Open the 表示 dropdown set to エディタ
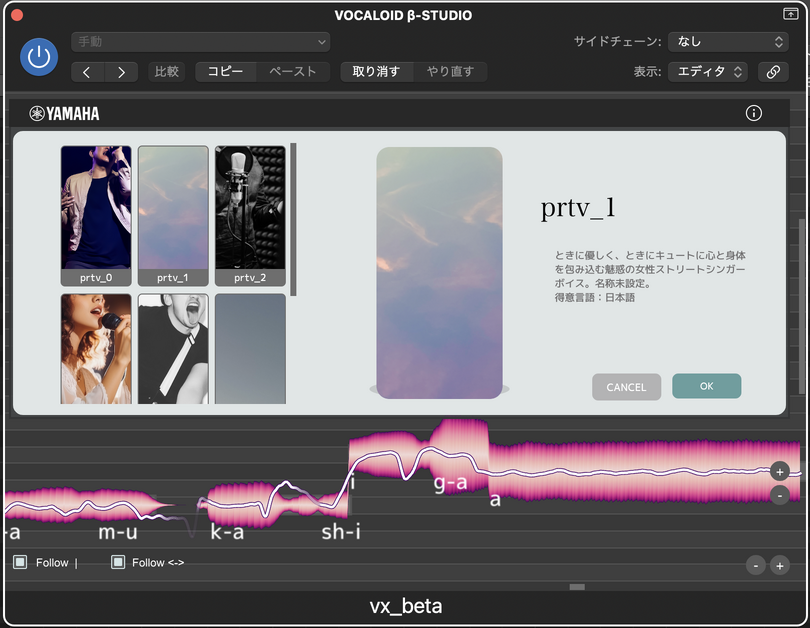This screenshot has width=810, height=628. [x=708, y=72]
